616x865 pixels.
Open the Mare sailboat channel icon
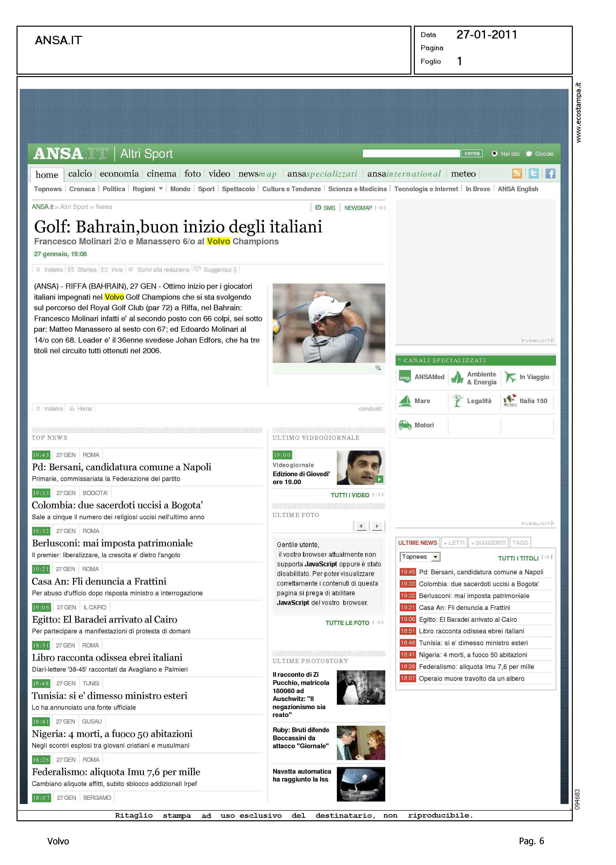click(405, 401)
